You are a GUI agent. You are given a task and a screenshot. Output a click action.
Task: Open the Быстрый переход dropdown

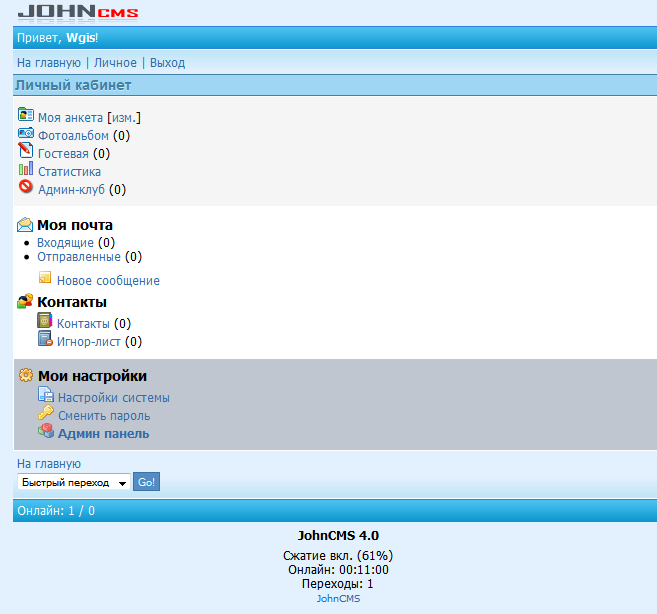[74, 482]
